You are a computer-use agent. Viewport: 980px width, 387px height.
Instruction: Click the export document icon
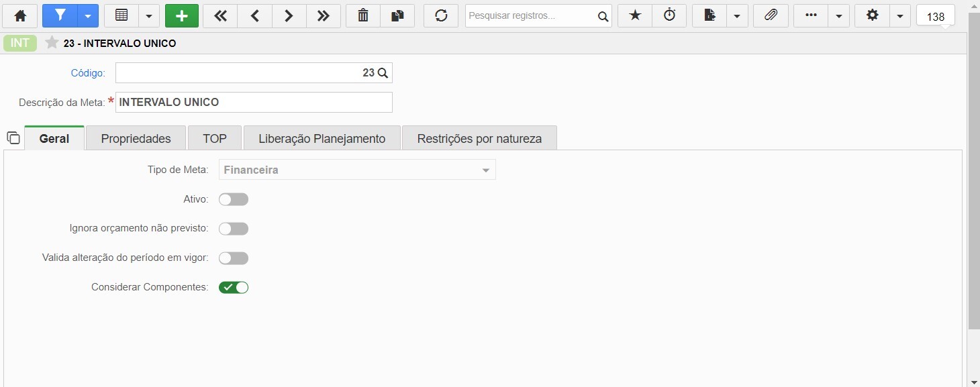[709, 15]
